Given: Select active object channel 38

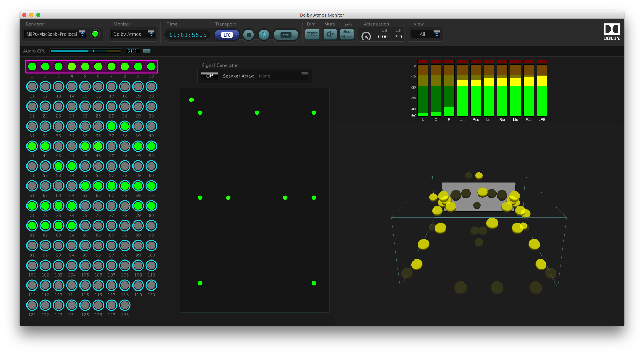Looking at the screenshot, I should 125,126.
